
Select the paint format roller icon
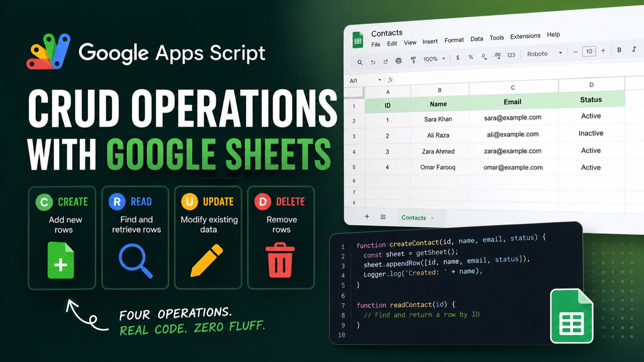click(413, 60)
